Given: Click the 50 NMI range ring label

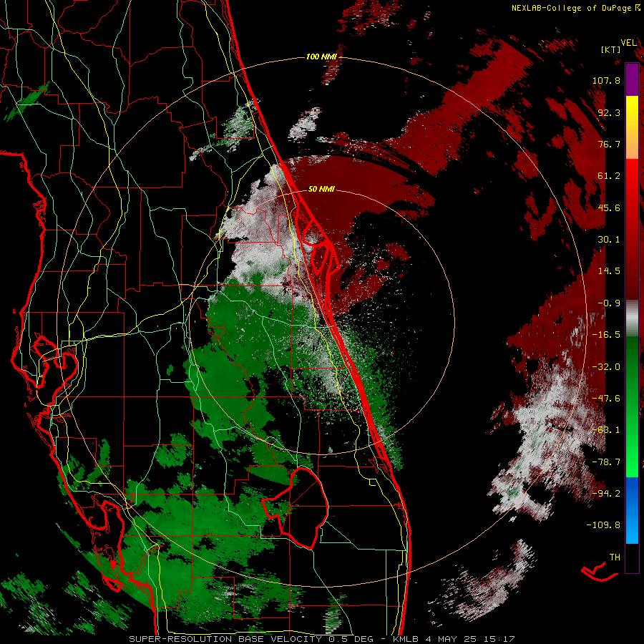Looking at the screenshot, I should coord(321,189).
